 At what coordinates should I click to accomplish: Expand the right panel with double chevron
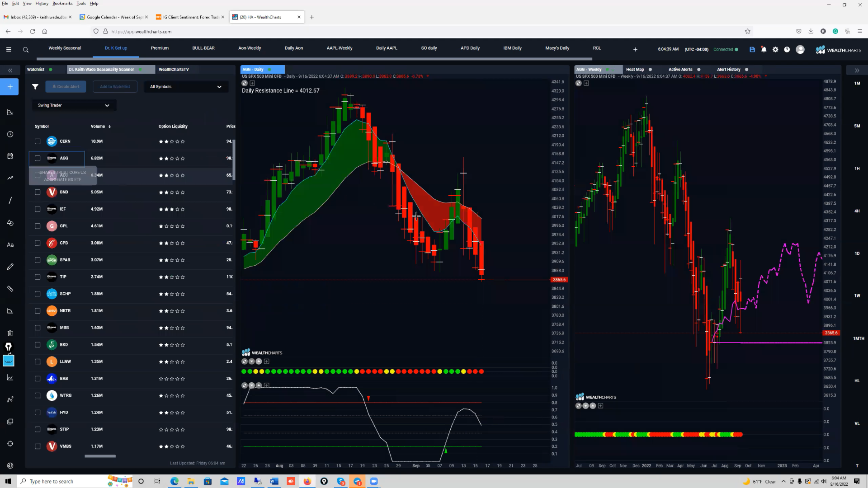[857, 70]
